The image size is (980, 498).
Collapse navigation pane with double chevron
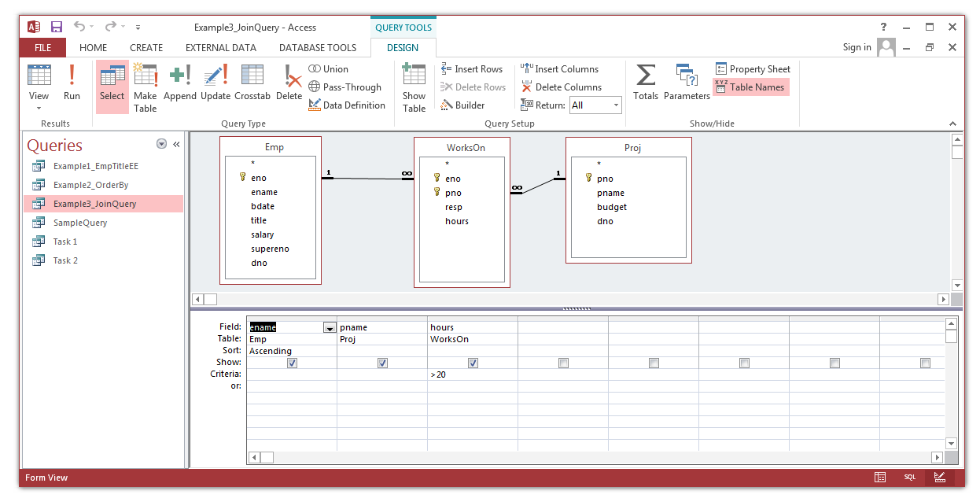(x=176, y=144)
